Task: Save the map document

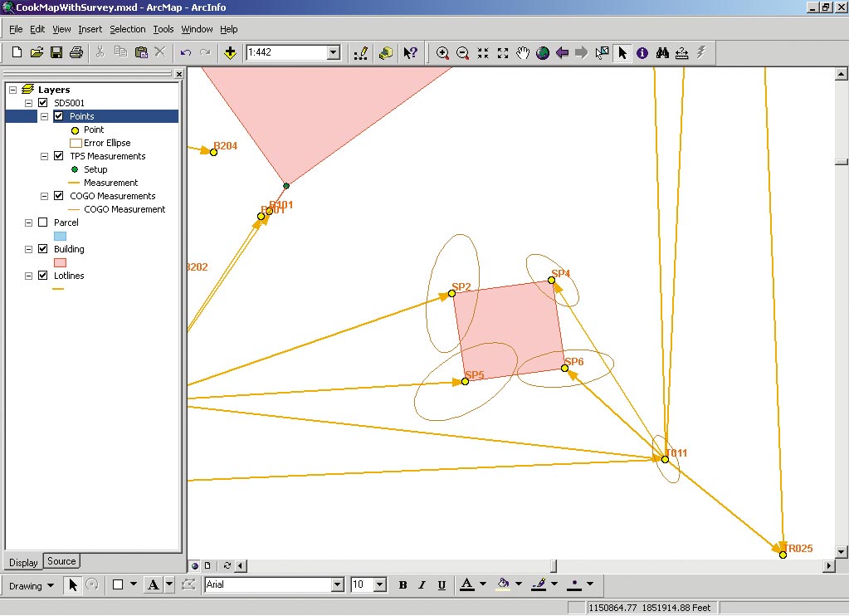Action: [x=56, y=52]
